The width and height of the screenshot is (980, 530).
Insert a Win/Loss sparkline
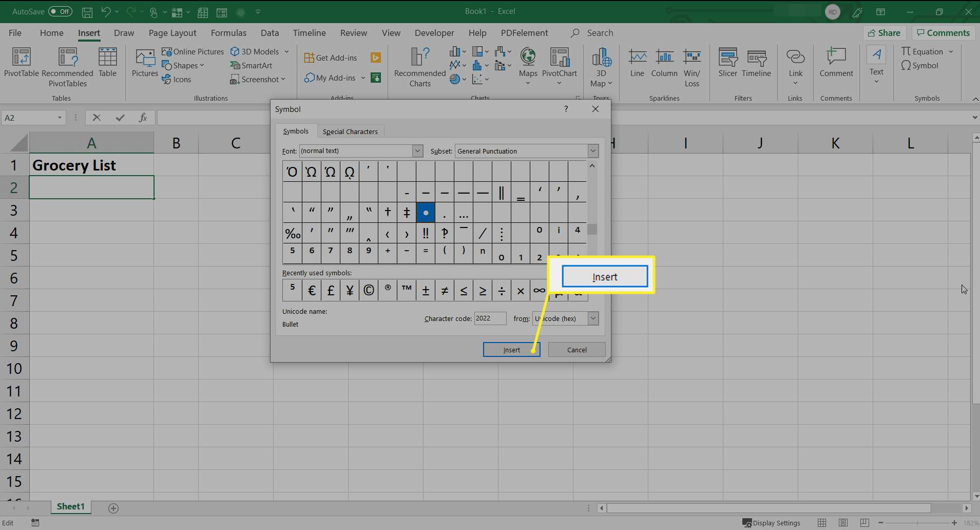(692, 67)
